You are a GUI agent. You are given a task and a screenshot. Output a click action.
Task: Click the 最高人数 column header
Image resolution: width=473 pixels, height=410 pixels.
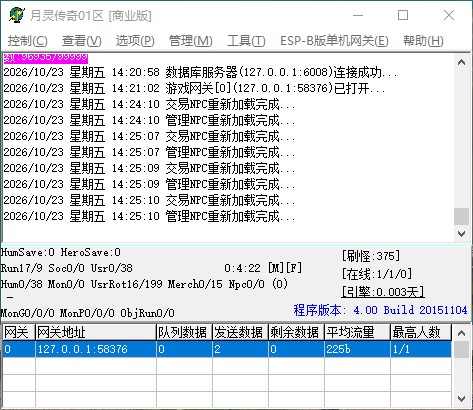coord(421,332)
